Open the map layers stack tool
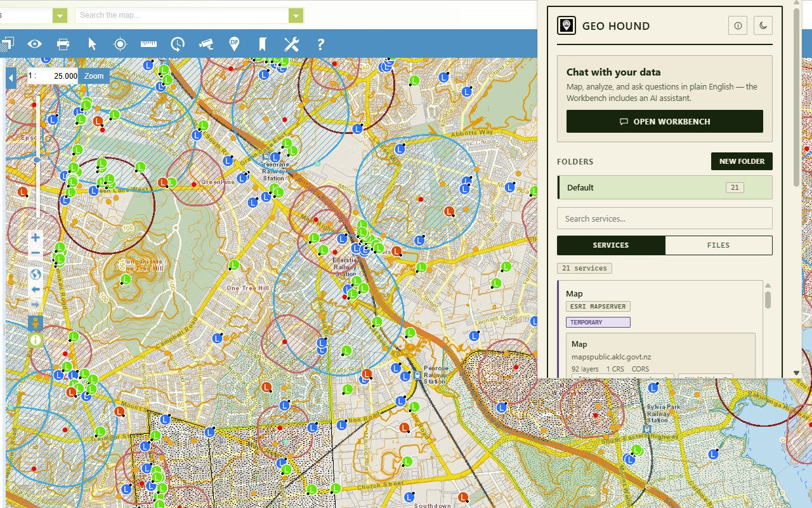 tap(7, 44)
